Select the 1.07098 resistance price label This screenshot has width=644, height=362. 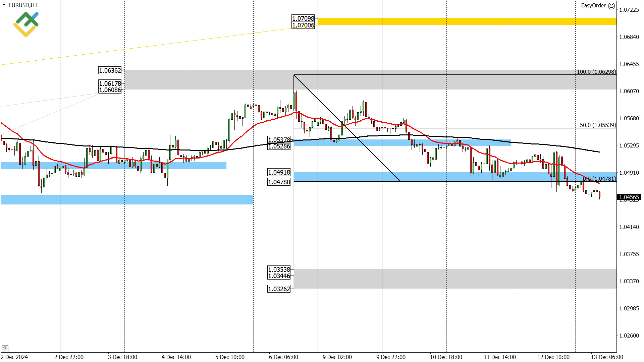(303, 19)
